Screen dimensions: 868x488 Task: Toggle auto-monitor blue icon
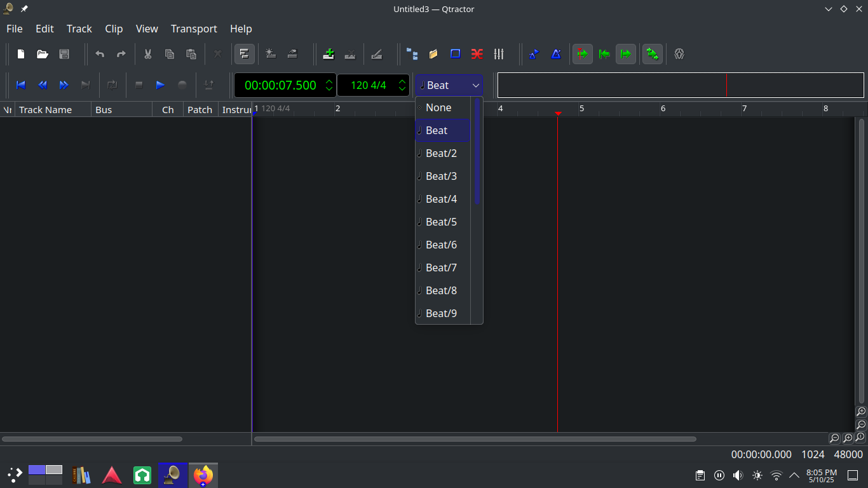[534, 54]
